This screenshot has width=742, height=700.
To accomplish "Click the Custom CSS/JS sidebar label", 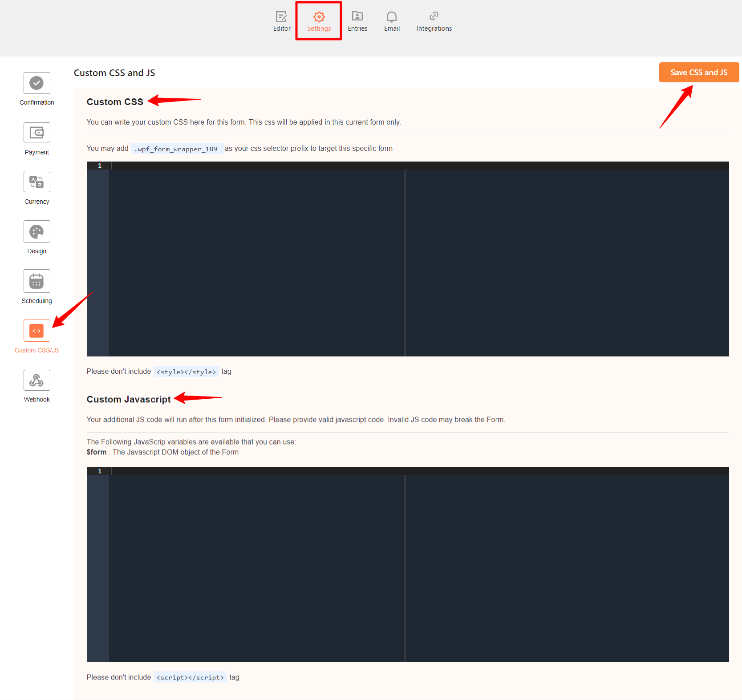I will [37, 350].
